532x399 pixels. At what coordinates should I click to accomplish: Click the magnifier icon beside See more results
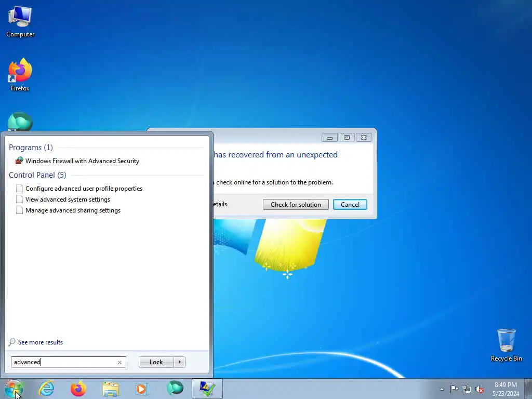pos(12,342)
